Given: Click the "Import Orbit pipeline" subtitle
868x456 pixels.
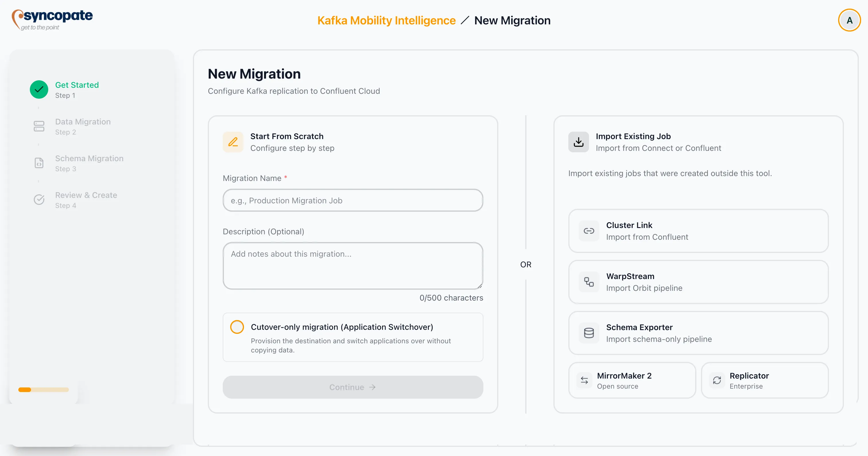Looking at the screenshot, I should coord(644,288).
